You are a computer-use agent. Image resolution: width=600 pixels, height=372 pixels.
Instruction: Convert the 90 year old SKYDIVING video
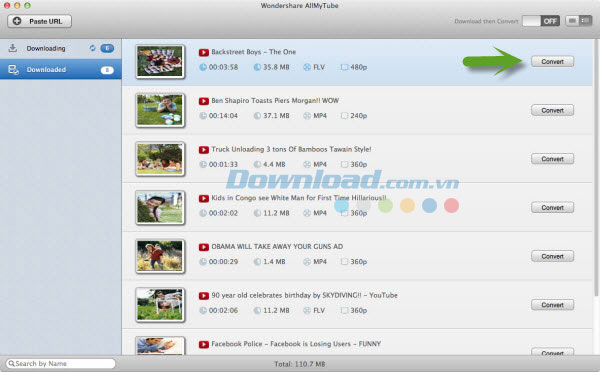tap(552, 305)
